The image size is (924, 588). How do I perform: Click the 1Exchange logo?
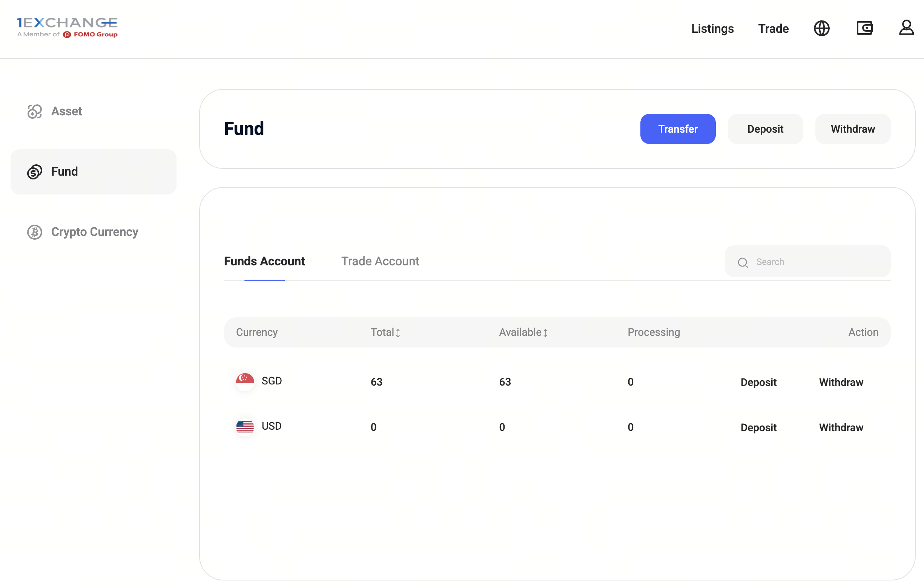tap(67, 27)
